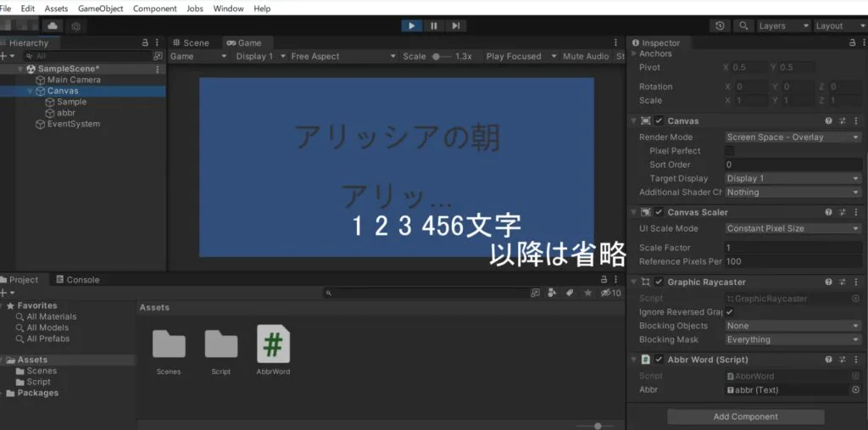Open the Script folder in Assets grid
The width and height of the screenshot is (868, 430).
tap(221, 351)
